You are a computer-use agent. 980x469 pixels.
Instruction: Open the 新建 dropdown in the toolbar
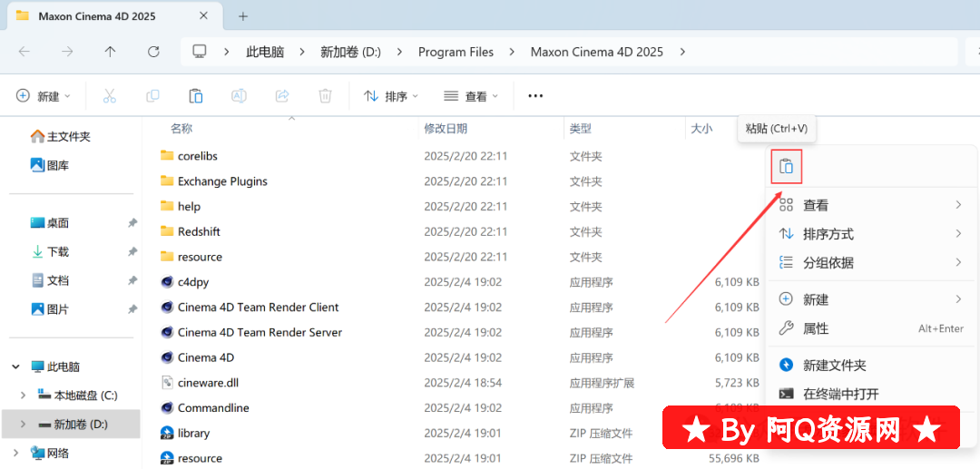pyautogui.click(x=44, y=96)
